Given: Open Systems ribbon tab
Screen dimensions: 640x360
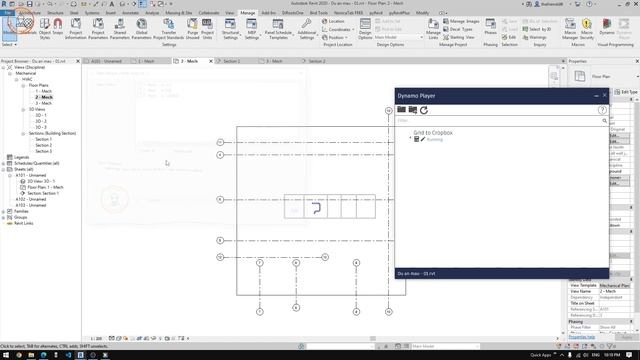Looking at the screenshot, I should 92,13.
